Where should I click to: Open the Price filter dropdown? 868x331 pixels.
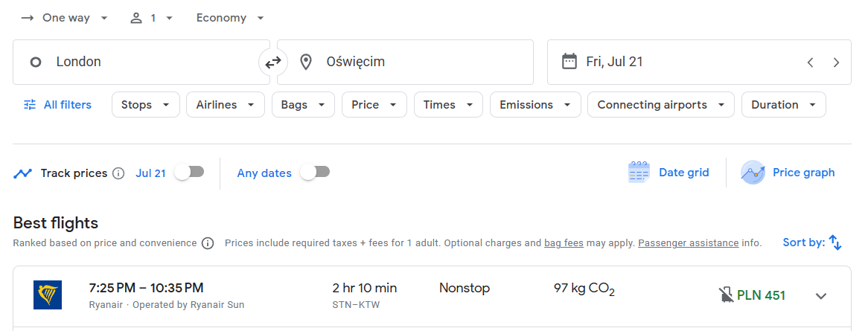pyautogui.click(x=374, y=105)
